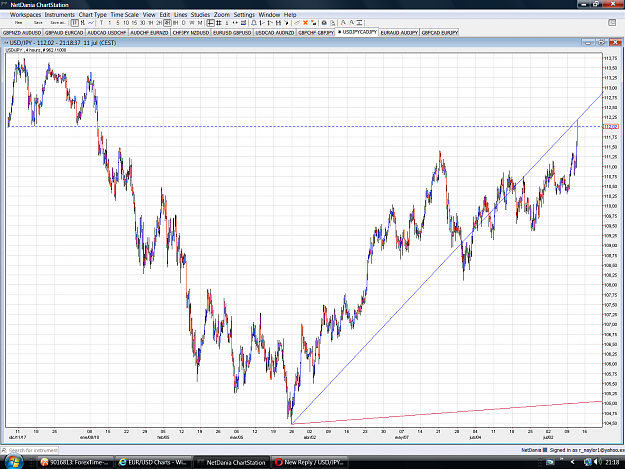Click the panel icon at toolbar's far right

612,23
